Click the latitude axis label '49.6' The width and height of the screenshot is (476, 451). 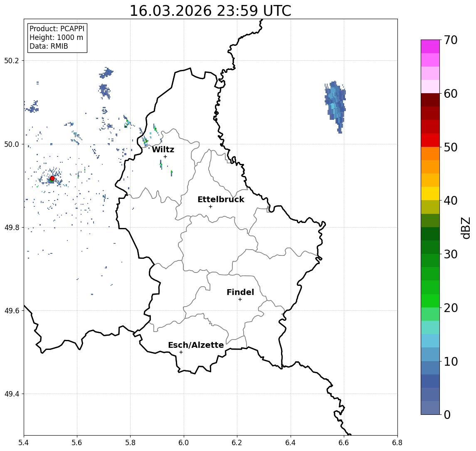point(11,311)
